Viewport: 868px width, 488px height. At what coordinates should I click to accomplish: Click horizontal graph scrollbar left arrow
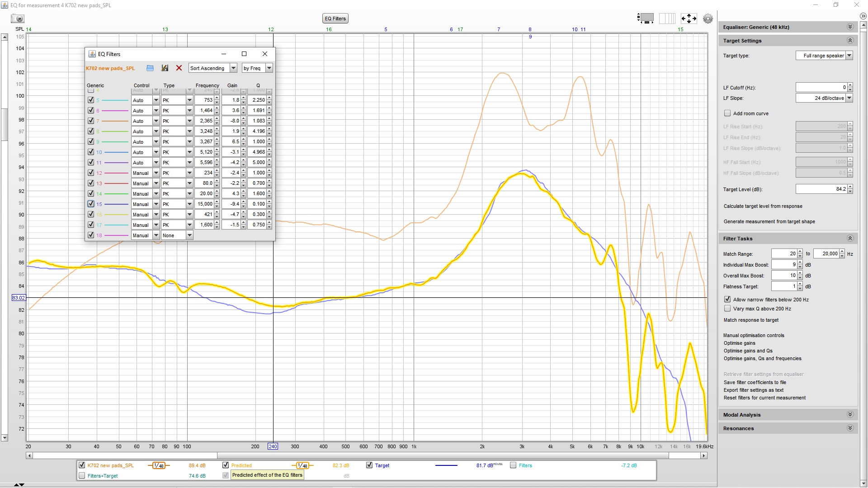pyautogui.click(x=29, y=455)
